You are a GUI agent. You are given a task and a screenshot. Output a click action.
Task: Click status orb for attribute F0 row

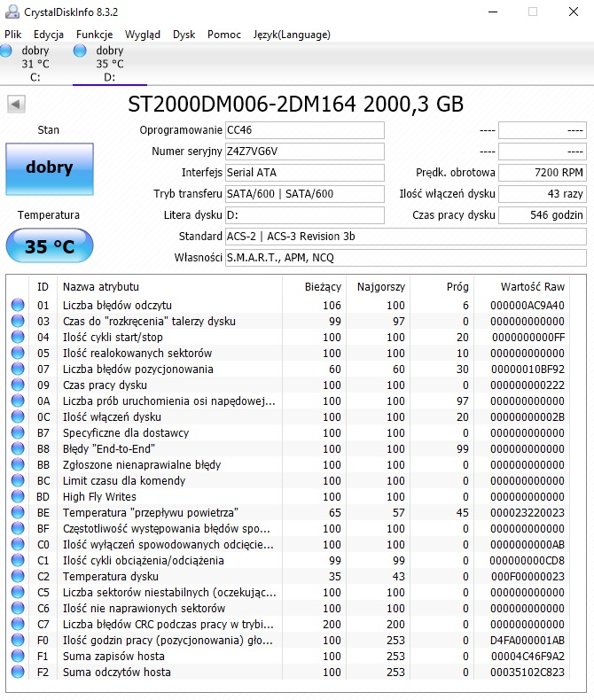point(18,640)
